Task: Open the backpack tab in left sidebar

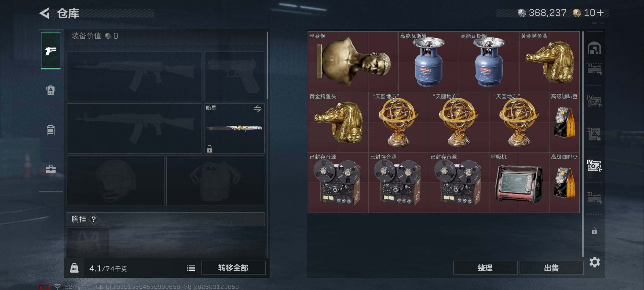Action: coord(51,90)
